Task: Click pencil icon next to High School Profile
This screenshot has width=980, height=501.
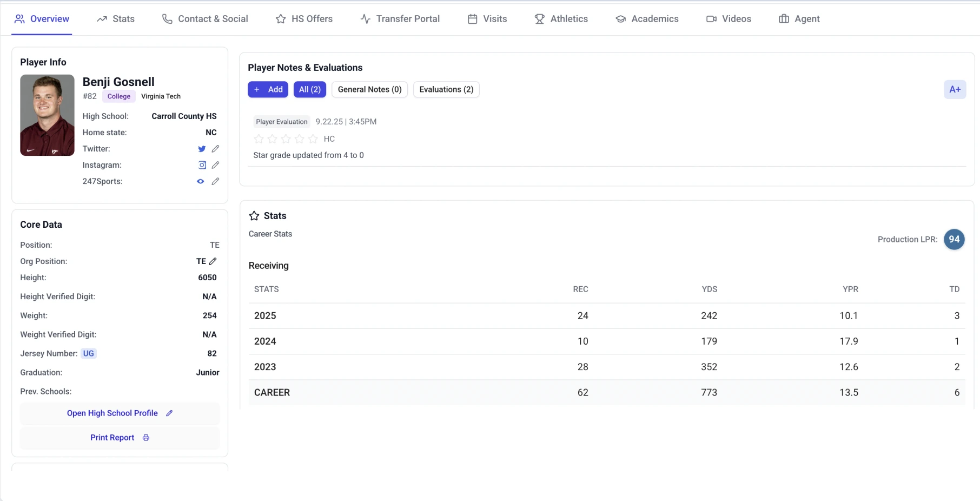Action: tap(169, 413)
